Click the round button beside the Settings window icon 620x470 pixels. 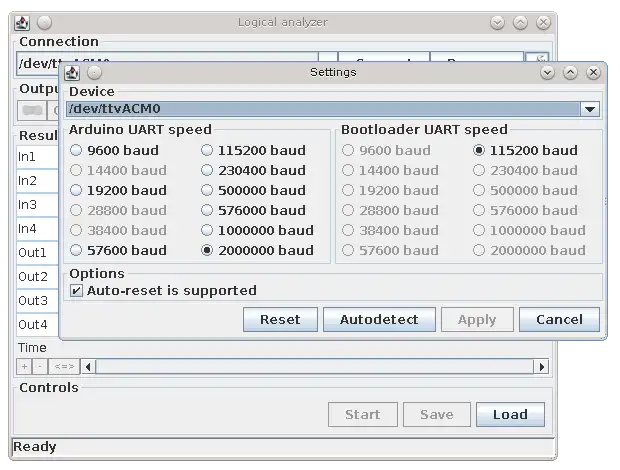pyautogui.click(x=95, y=73)
